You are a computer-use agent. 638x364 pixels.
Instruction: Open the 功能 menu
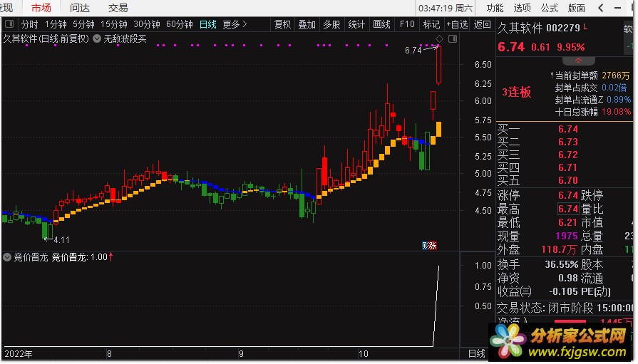[495, 8]
